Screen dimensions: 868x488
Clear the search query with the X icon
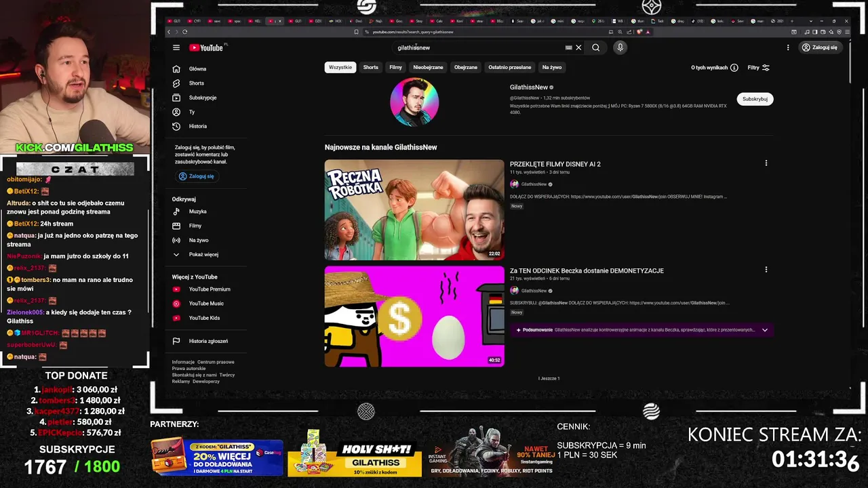(x=578, y=47)
